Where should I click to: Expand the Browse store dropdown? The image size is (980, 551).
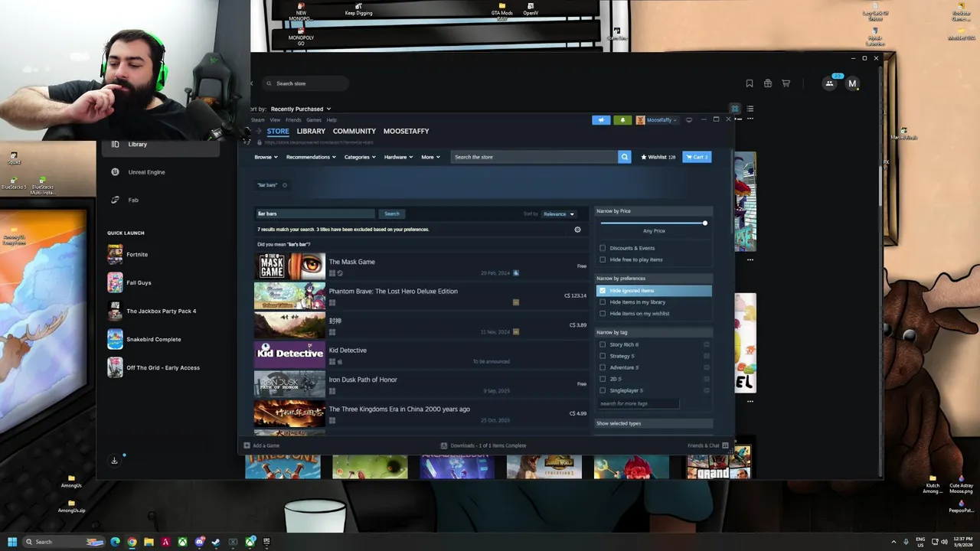click(266, 157)
